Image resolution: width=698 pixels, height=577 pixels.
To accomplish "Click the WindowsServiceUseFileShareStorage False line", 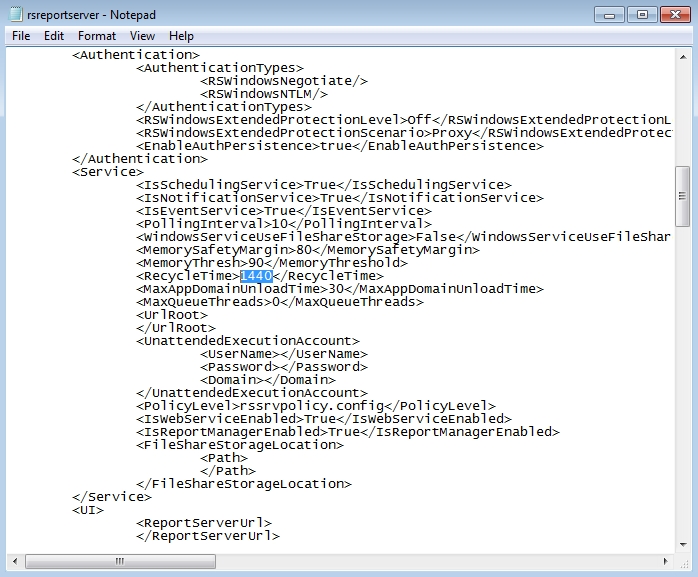I will point(403,237).
